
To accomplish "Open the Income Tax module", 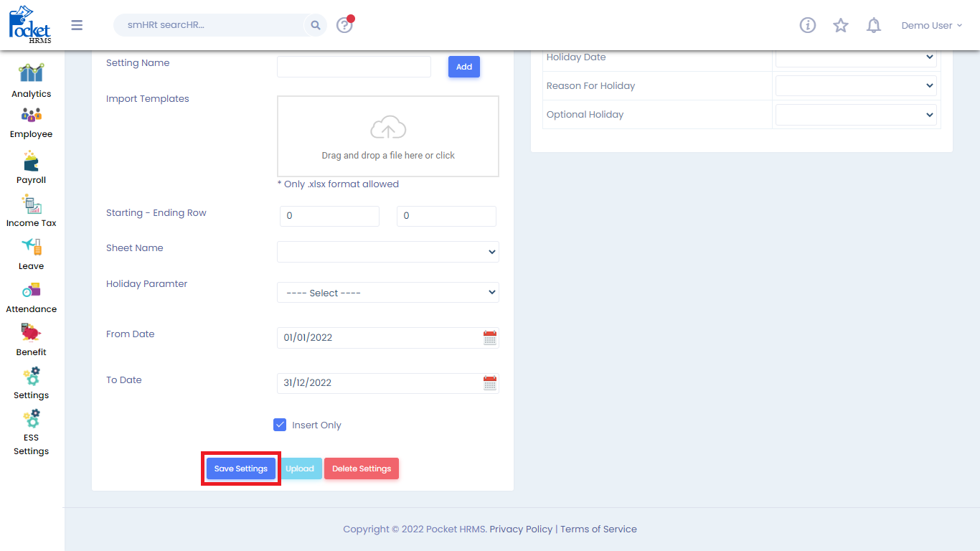I will pyautogui.click(x=31, y=210).
